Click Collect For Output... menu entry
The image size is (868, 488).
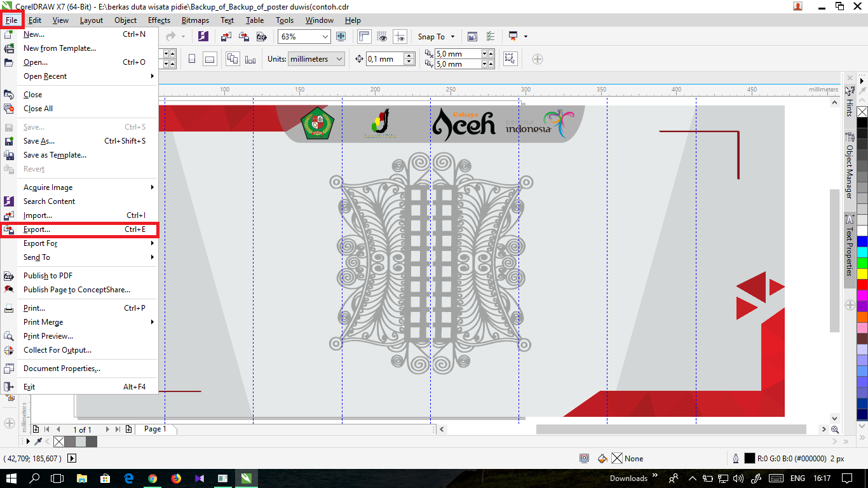click(79, 350)
